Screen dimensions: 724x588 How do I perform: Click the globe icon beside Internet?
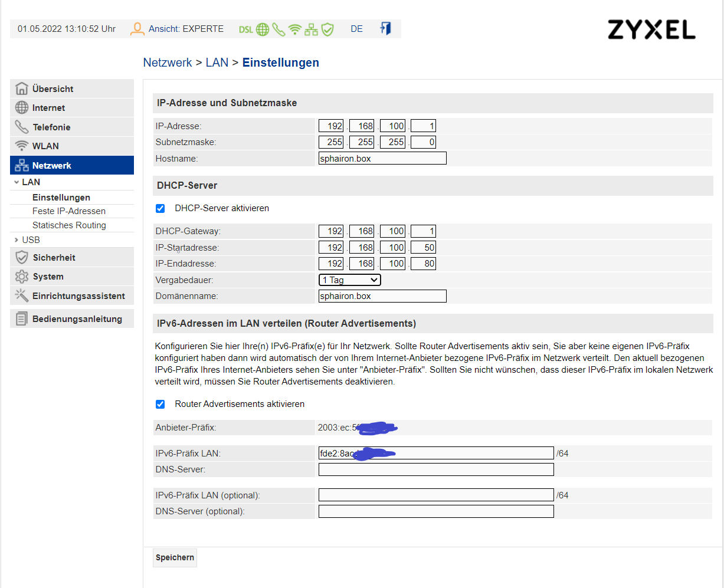point(22,107)
